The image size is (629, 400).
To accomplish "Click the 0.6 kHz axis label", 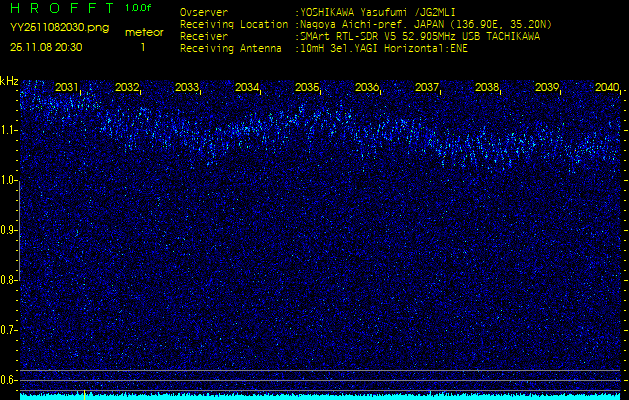I will tap(9, 379).
